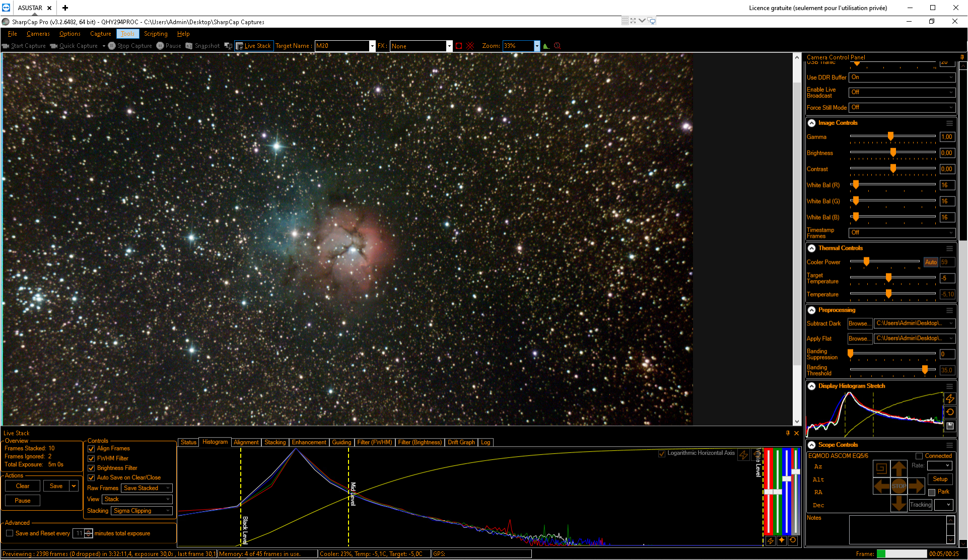Save the histogram stretch with floppy icon
This screenshot has width=968, height=560.
[950, 426]
